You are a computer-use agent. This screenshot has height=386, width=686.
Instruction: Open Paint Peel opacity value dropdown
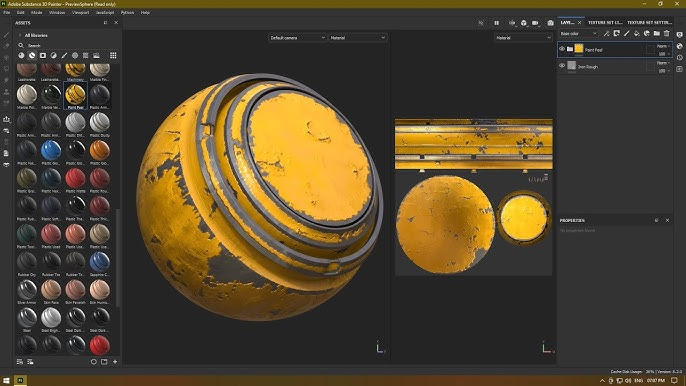tap(664, 54)
